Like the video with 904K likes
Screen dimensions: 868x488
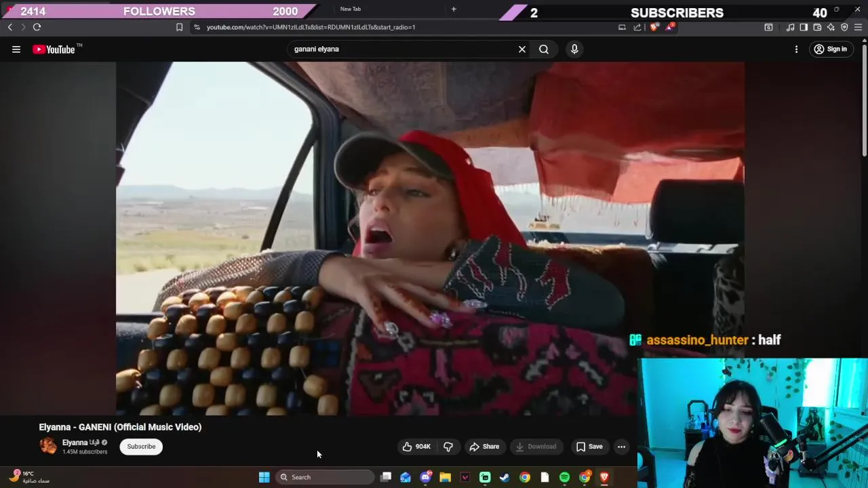pos(416,447)
